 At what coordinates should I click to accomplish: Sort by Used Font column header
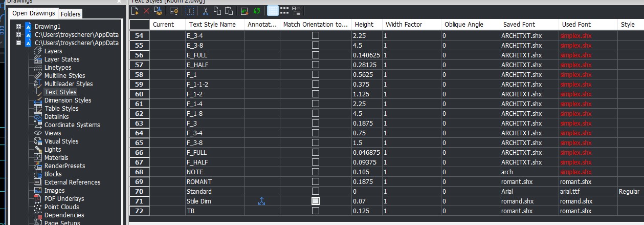[x=588, y=24]
